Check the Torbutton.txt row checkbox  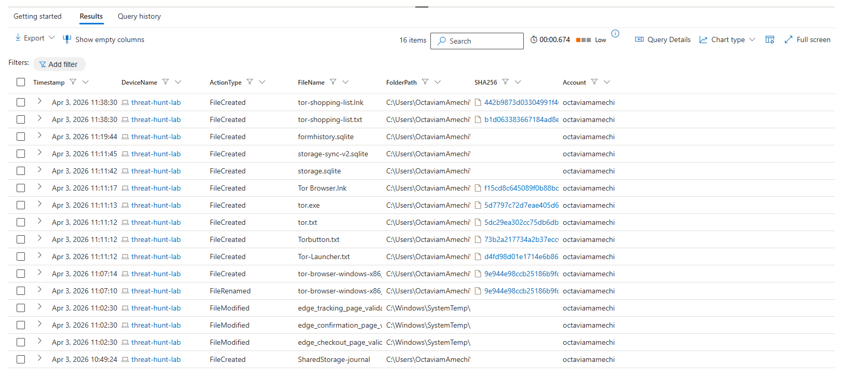[21, 239]
